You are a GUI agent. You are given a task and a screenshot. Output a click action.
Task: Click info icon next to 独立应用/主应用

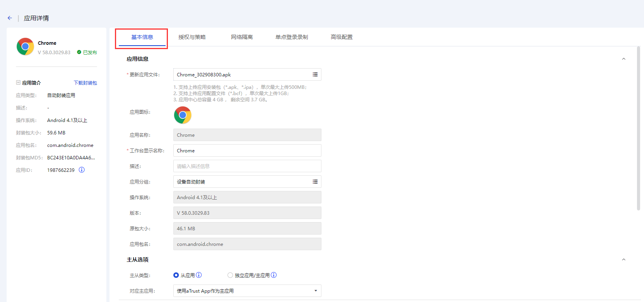click(x=274, y=275)
